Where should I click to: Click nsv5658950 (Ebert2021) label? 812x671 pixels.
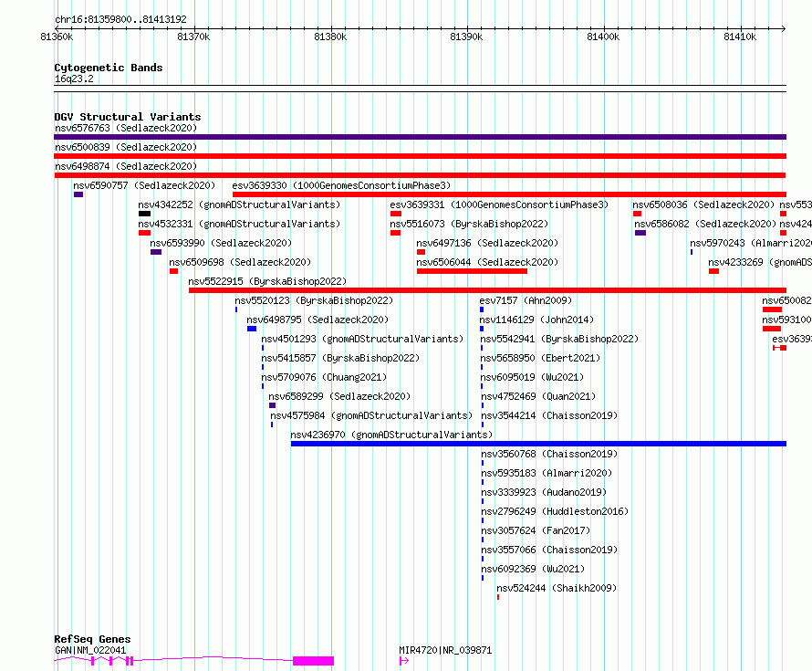(x=540, y=358)
